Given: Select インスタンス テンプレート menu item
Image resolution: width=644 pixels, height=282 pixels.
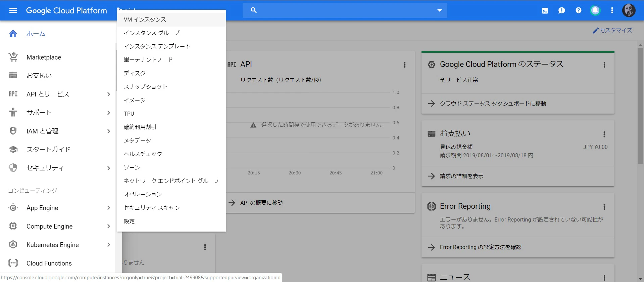Looking at the screenshot, I should pyautogui.click(x=171, y=46).
